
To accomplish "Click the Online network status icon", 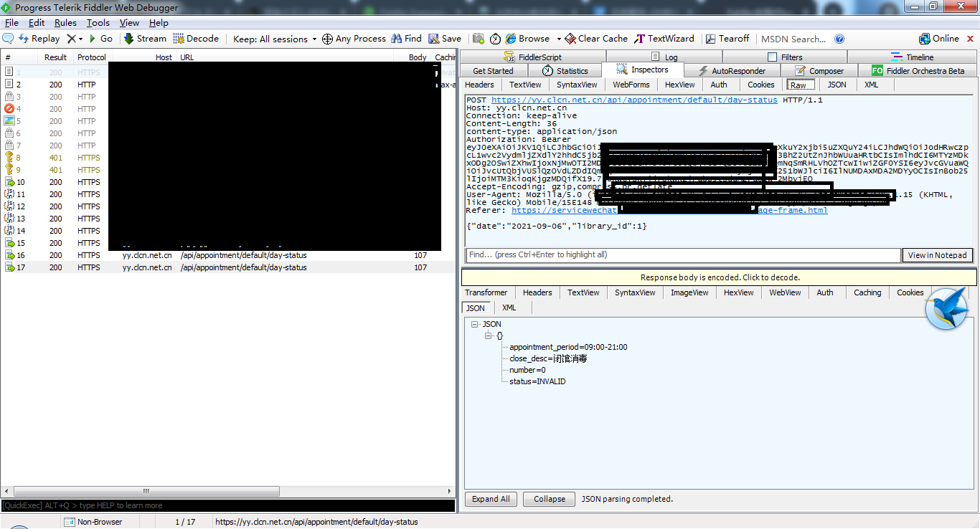I will click(925, 39).
